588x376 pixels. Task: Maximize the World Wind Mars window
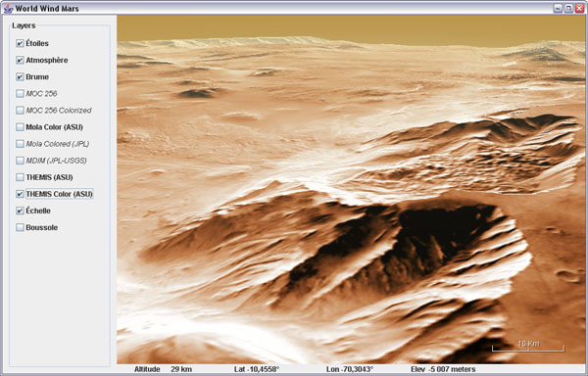point(568,8)
